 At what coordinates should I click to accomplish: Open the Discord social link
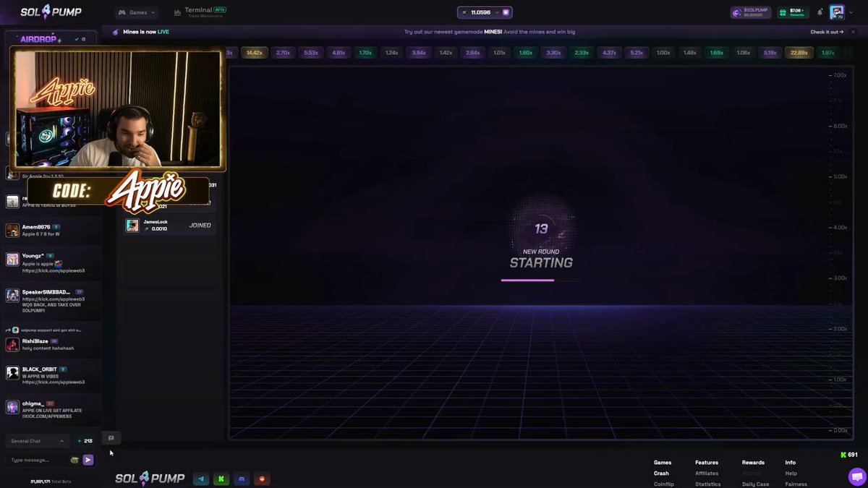(242, 479)
